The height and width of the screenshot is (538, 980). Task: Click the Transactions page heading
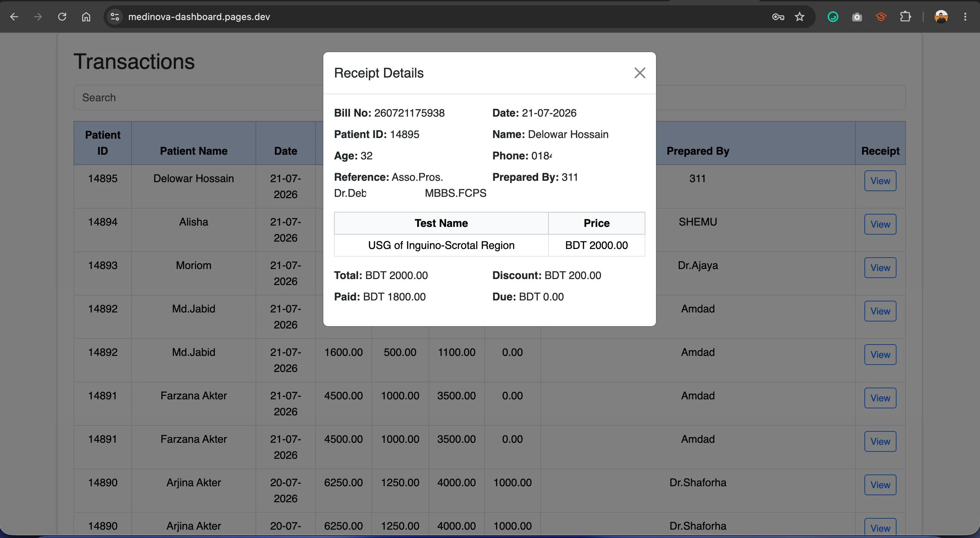(x=134, y=61)
